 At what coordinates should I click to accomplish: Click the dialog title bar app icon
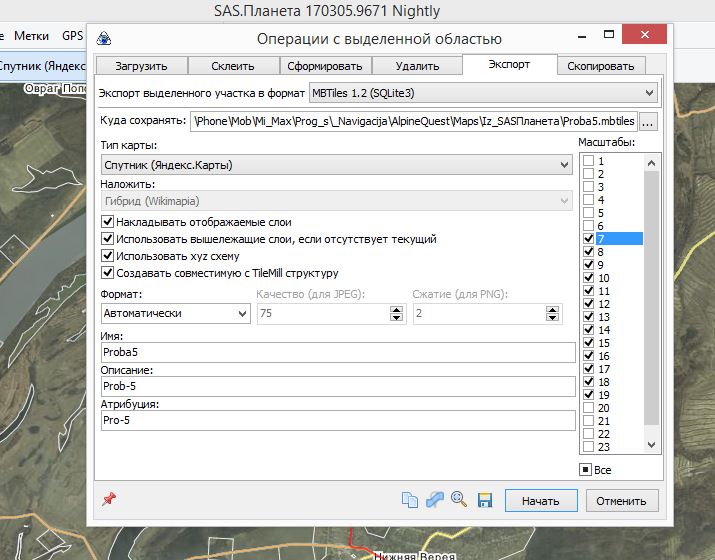coord(104,39)
